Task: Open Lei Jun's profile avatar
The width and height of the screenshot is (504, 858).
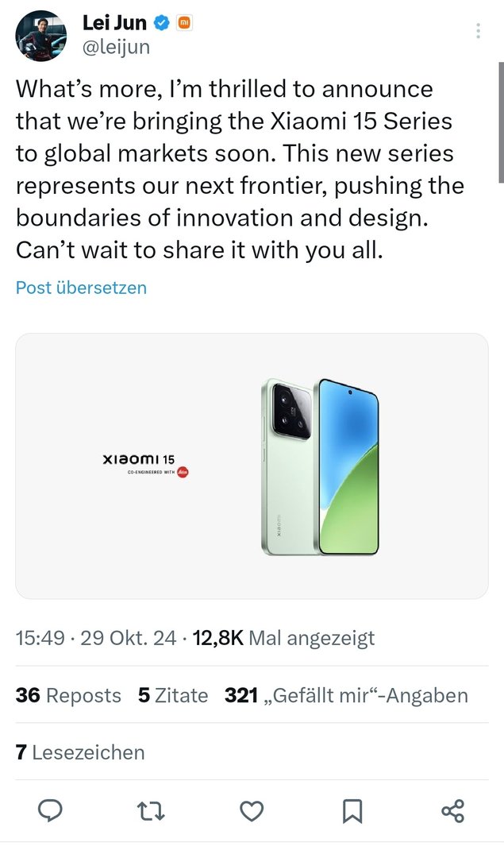Action: (41, 36)
